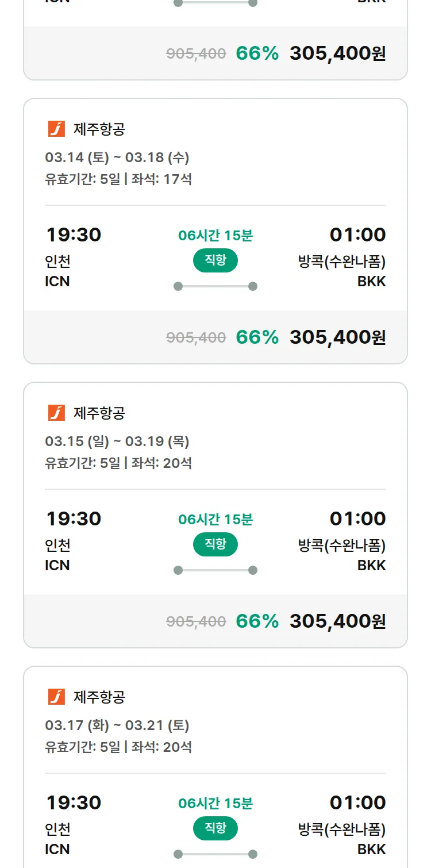Tap the 직항 badge on 03.17 flight
Screen dimensions: 431x868
pyautogui.click(x=215, y=828)
